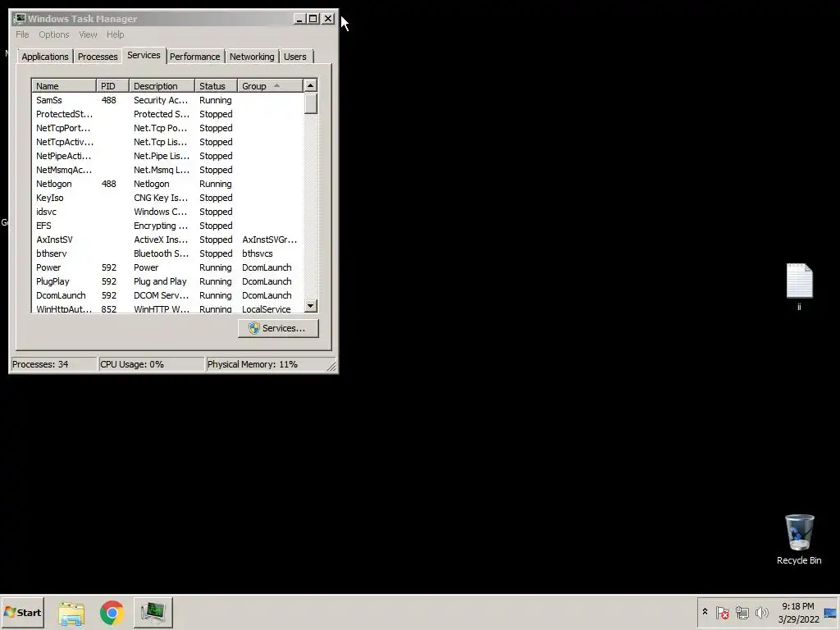
Task: Click the scrollbar down arrow
Action: click(311, 306)
